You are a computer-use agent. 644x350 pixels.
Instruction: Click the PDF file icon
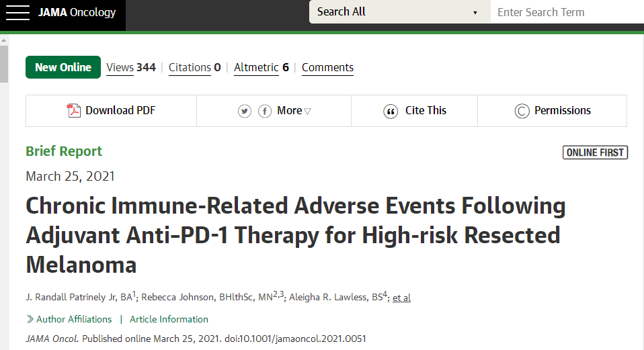point(74,111)
